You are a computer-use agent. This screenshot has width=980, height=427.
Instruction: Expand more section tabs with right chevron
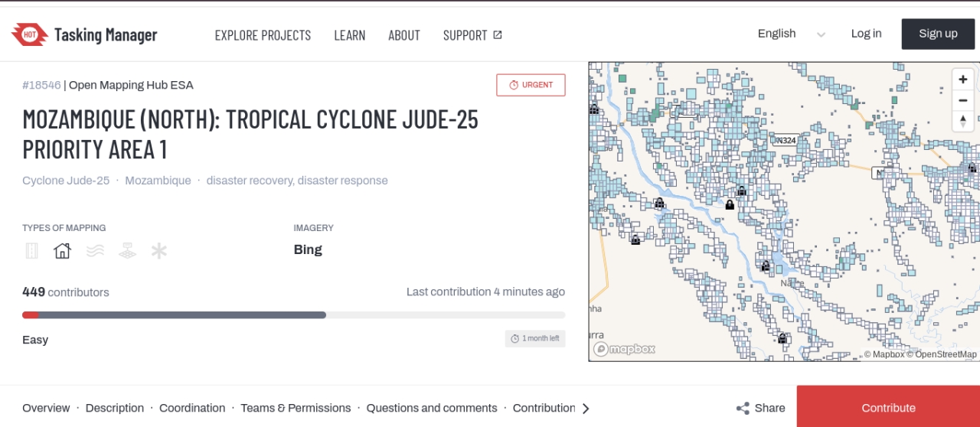[x=586, y=409]
